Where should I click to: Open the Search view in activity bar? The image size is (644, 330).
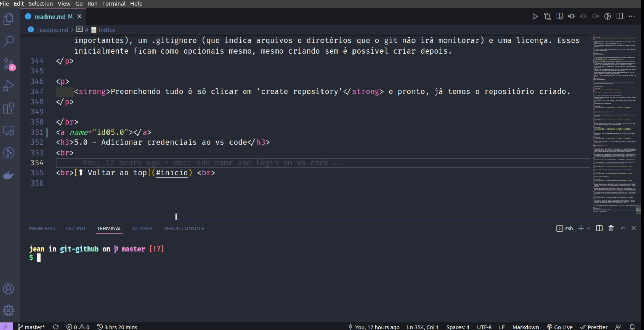click(x=9, y=41)
